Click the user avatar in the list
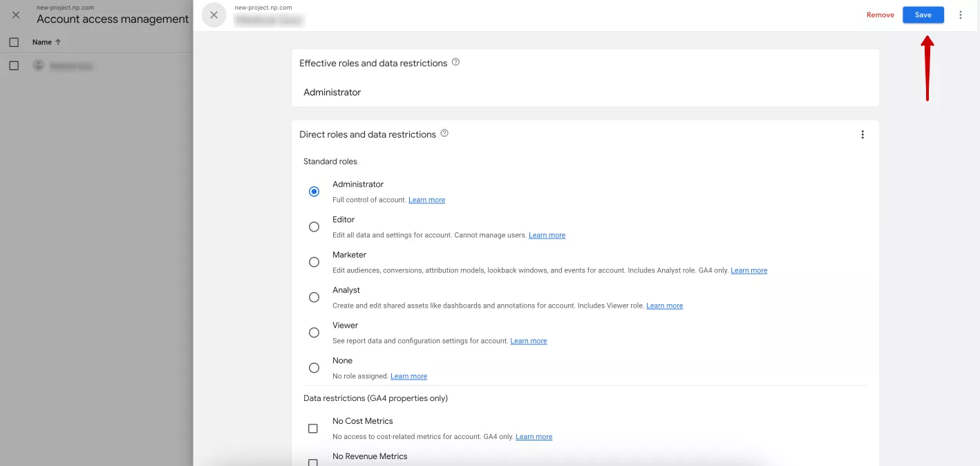 coord(39,66)
